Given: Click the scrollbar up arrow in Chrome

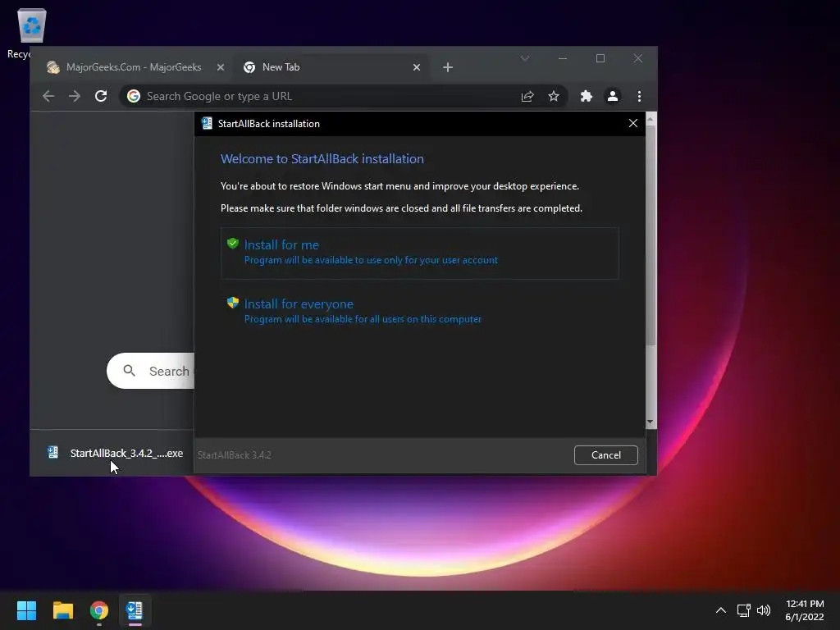Looking at the screenshot, I should coord(651,119).
